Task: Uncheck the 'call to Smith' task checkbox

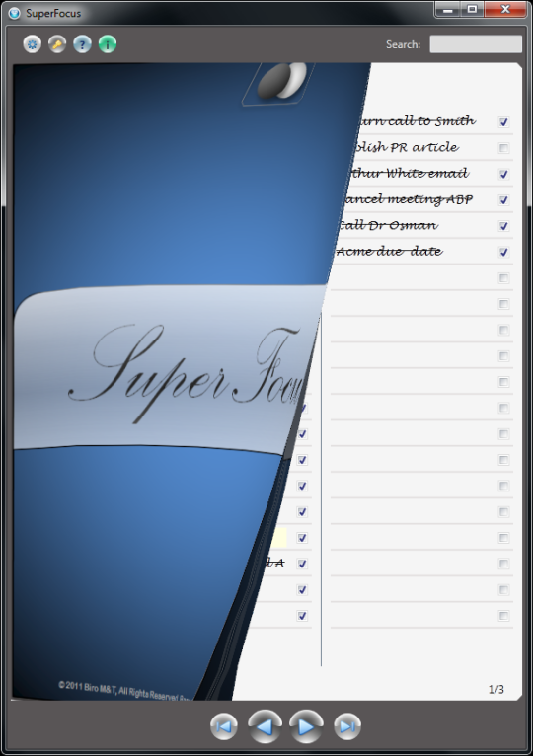Action: click(504, 122)
